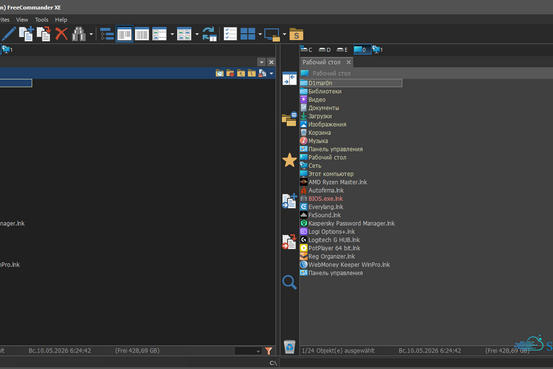This screenshot has height=369, width=553.
Task: Click the middle bar copy icon with plus
Action: pyautogui.click(x=290, y=201)
